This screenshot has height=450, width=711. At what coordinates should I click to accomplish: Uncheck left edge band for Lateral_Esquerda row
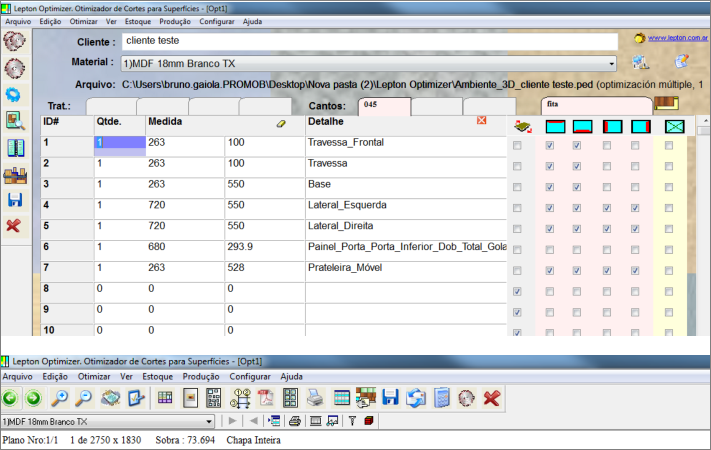point(607,208)
